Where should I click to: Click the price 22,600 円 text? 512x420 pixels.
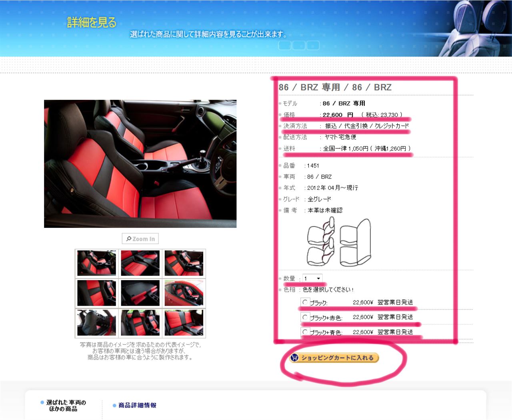pos(338,115)
